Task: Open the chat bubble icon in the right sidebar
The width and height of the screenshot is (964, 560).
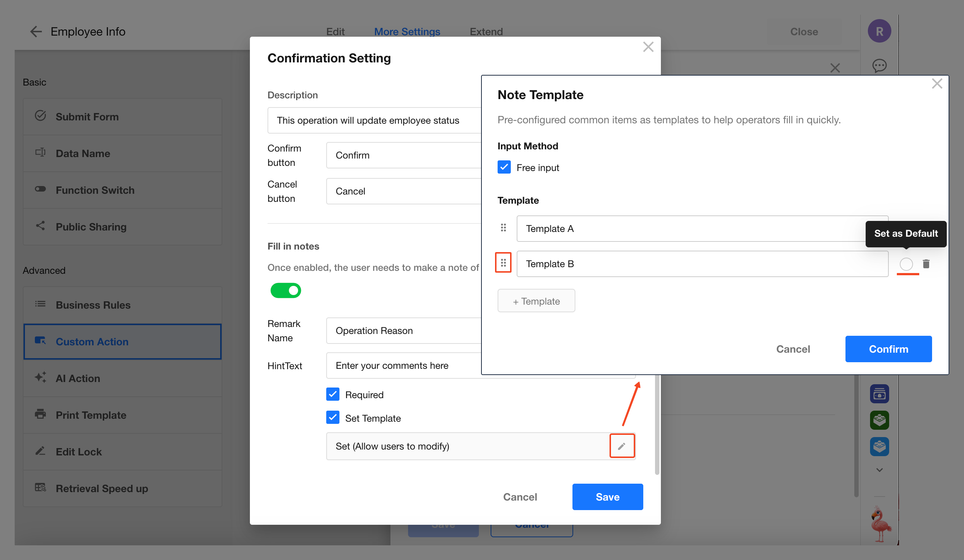Action: [x=879, y=66]
